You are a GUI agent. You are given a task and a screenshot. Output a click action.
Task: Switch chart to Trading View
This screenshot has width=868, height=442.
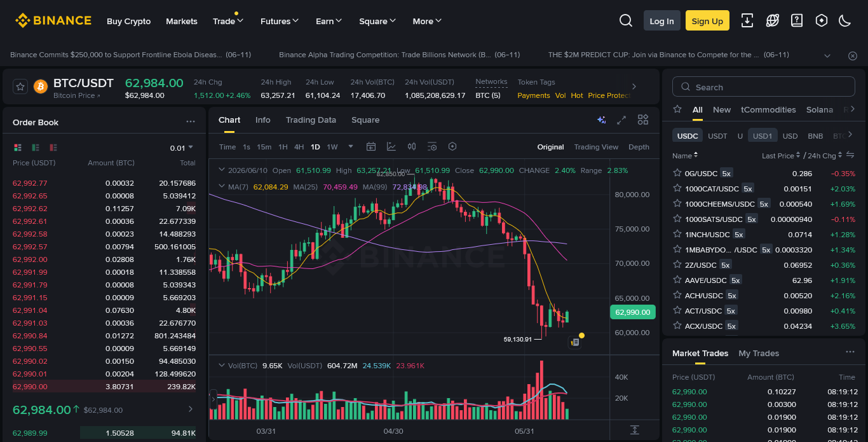tap(596, 147)
